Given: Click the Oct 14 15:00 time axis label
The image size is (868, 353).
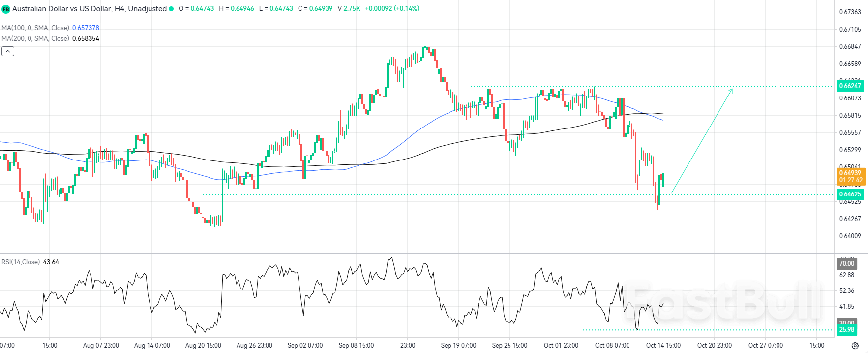Looking at the screenshot, I should pyautogui.click(x=663, y=345).
